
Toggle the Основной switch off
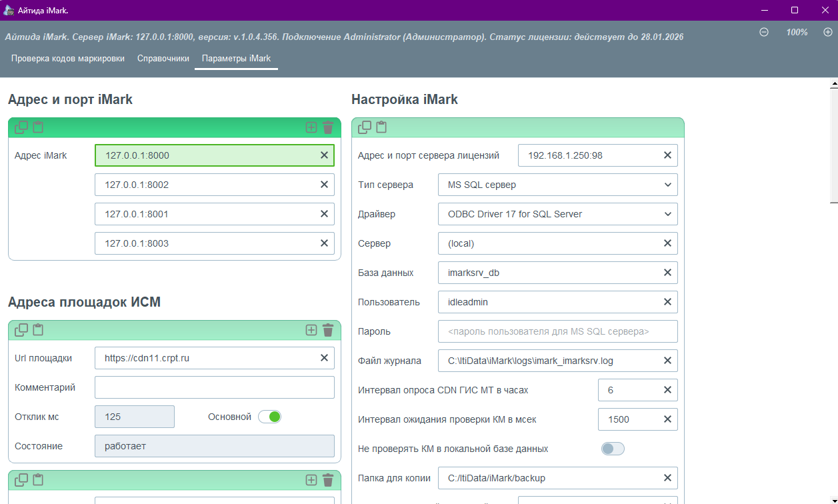[x=270, y=417]
